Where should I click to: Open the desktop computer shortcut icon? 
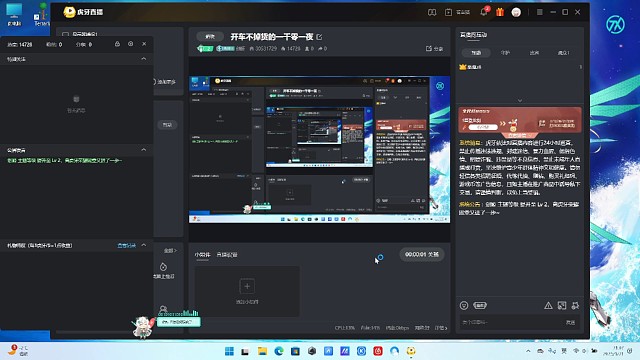14,14
